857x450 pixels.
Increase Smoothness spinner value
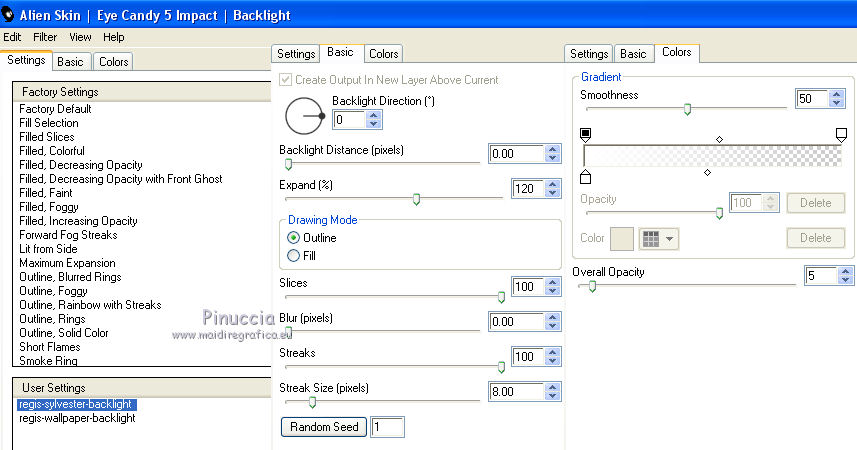(x=836, y=95)
